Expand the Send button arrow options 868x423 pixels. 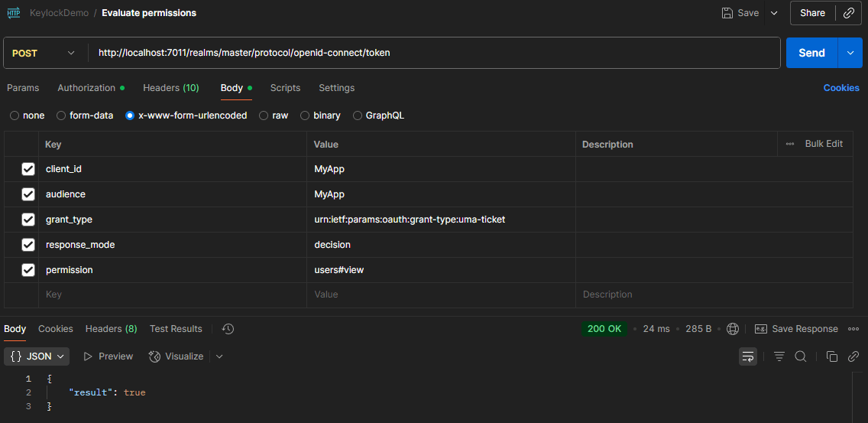pos(850,53)
